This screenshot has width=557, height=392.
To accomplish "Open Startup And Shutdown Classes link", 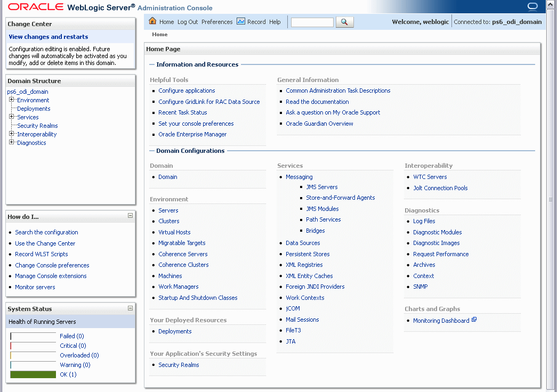I will click(198, 298).
